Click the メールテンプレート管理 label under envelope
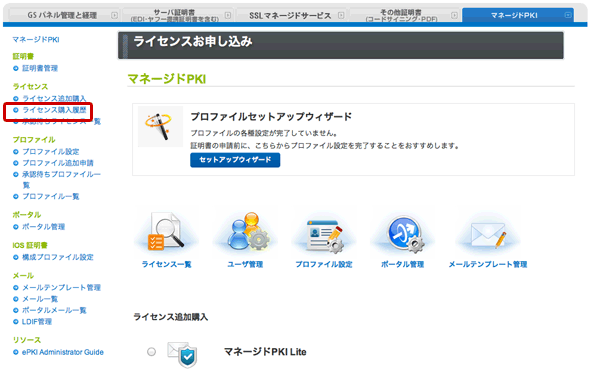The width and height of the screenshot is (600, 372). tap(488, 264)
